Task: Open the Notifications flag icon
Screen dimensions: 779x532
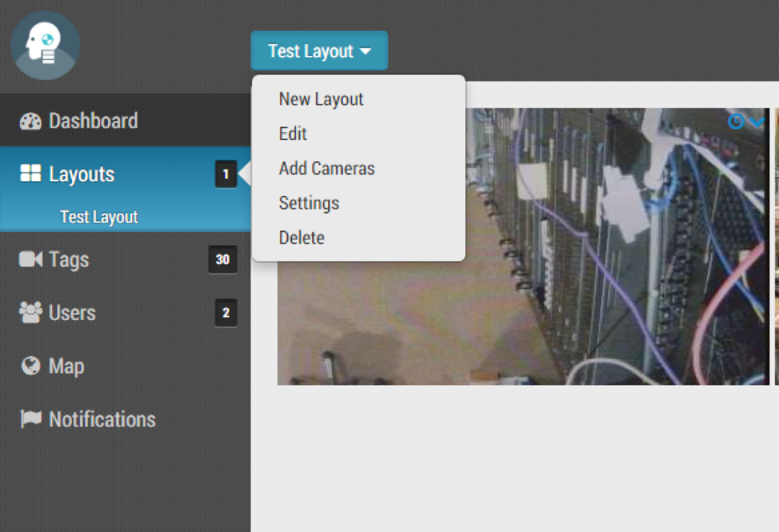Action: coord(30,419)
